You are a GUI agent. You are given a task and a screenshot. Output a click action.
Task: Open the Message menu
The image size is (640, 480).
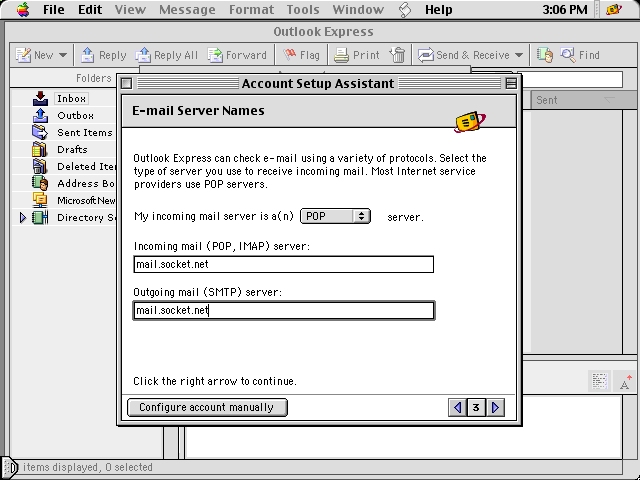(187, 9)
